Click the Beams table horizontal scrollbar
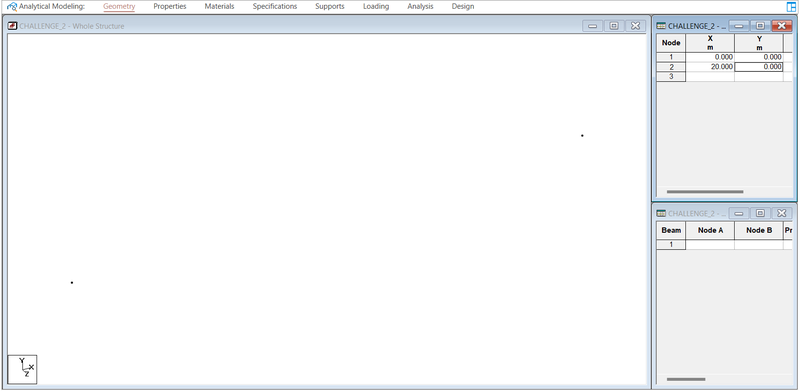Viewport: 800px width, 391px height. [x=686, y=379]
